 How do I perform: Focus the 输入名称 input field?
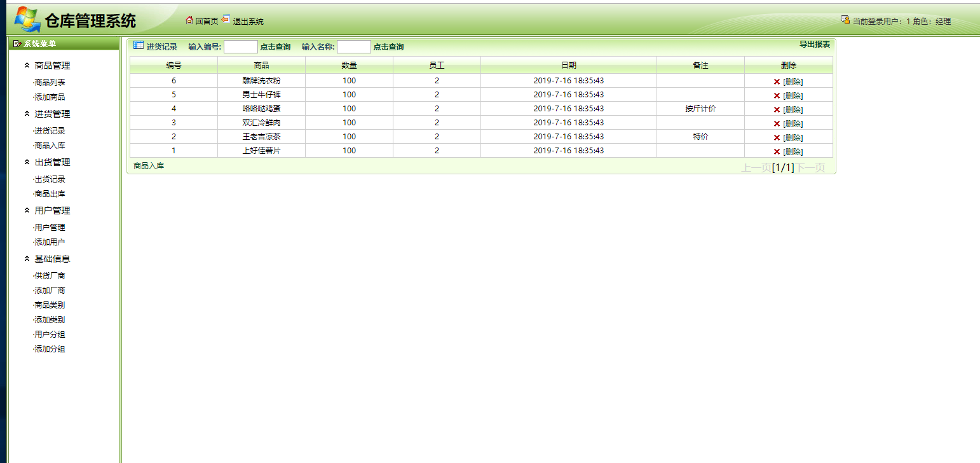354,46
